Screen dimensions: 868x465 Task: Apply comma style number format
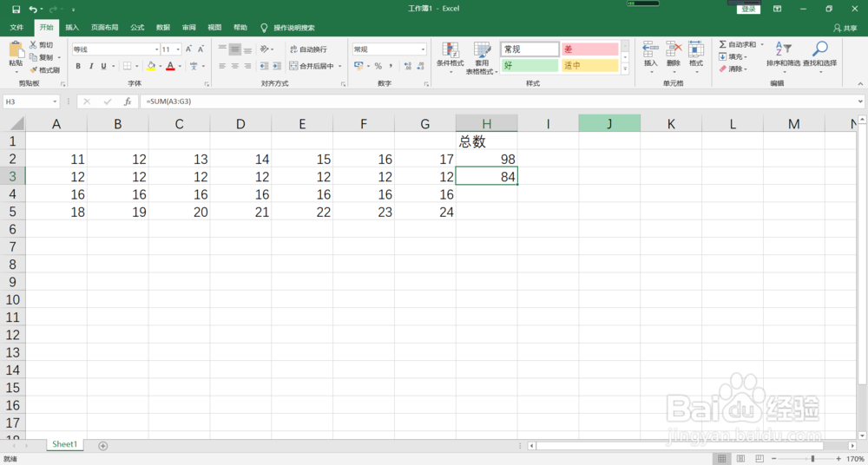tap(391, 66)
